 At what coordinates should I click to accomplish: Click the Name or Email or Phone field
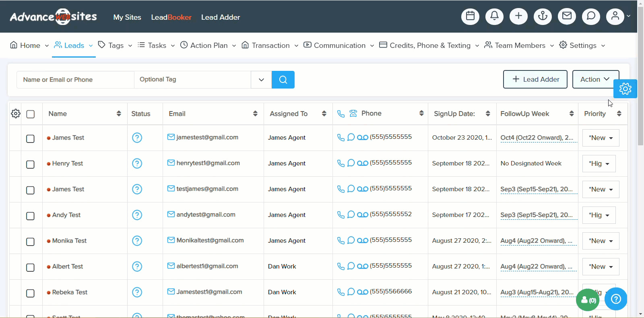[x=75, y=80]
